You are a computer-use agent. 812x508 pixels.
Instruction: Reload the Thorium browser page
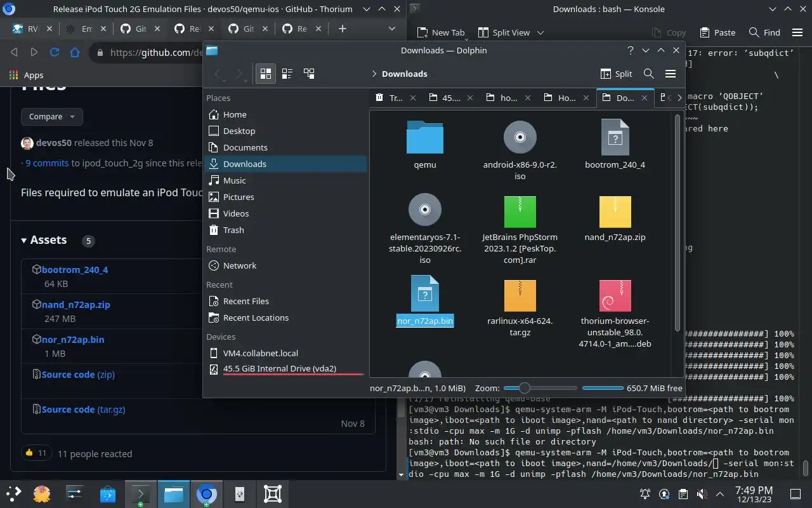click(x=55, y=53)
